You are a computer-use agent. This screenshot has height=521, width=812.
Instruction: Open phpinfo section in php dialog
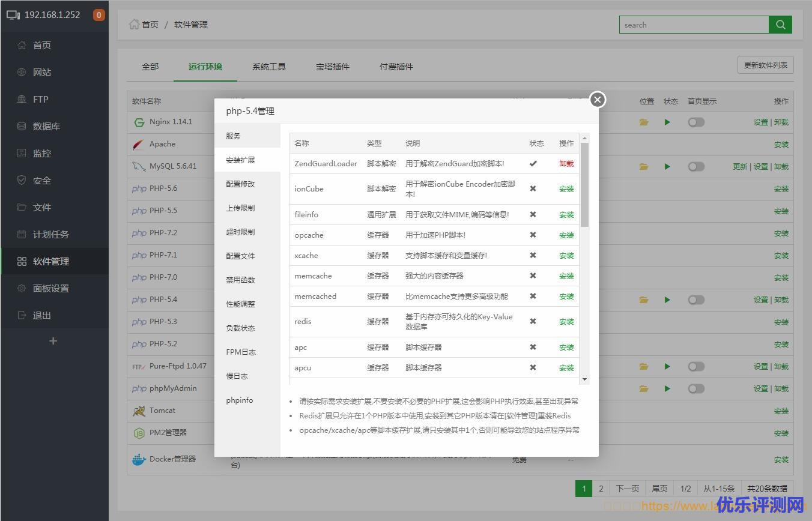pos(247,400)
